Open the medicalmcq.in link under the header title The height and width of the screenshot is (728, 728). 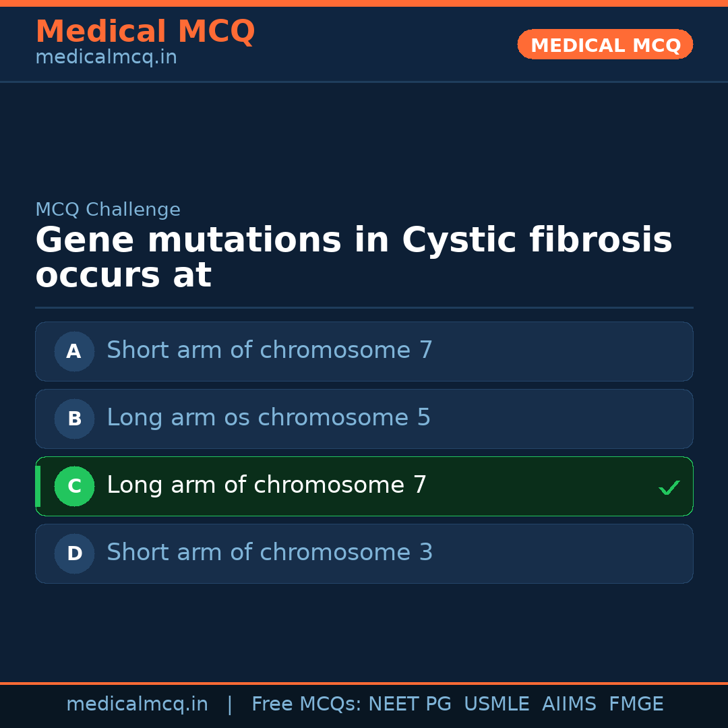(x=106, y=58)
